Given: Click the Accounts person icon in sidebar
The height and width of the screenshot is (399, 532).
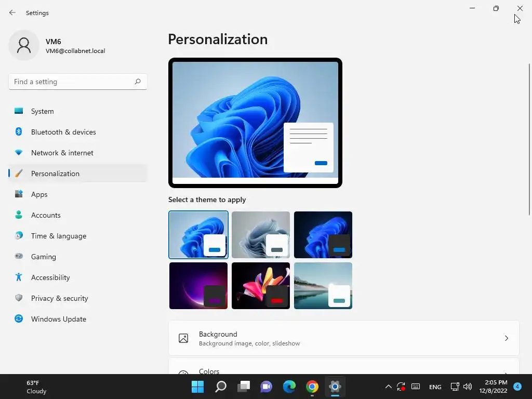Looking at the screenshot, I should click(x=19, y=215).
